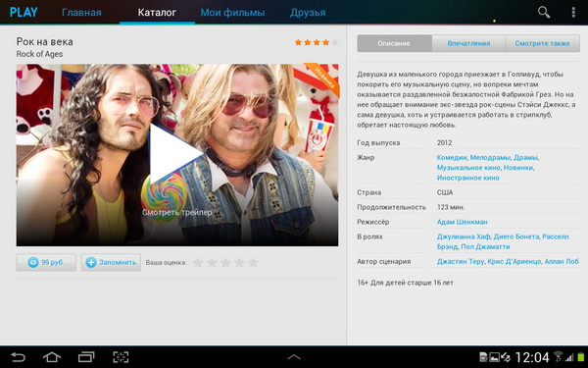Screen dimensions: 588x368
Task: Go to Мои фильмы section
Action: (x=232, y=13)
